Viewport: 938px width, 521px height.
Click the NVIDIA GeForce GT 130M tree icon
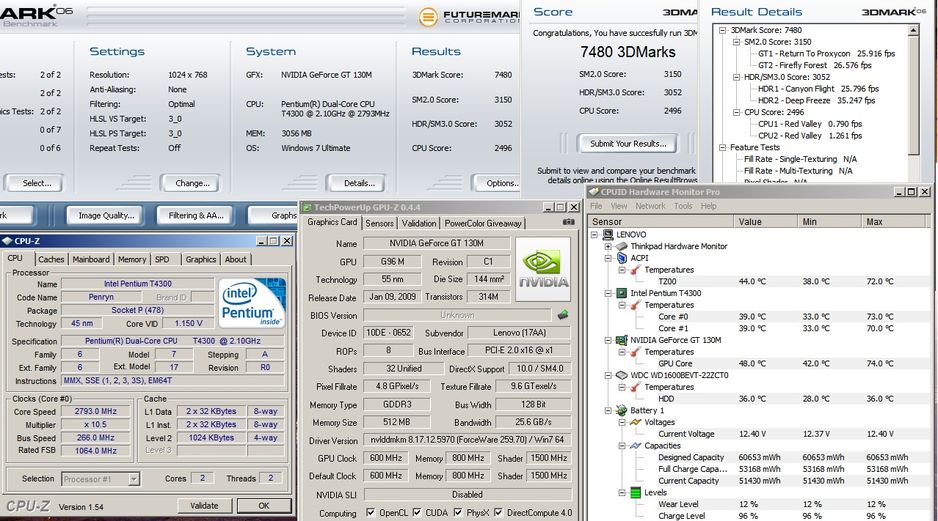click(x=620, y=340)
